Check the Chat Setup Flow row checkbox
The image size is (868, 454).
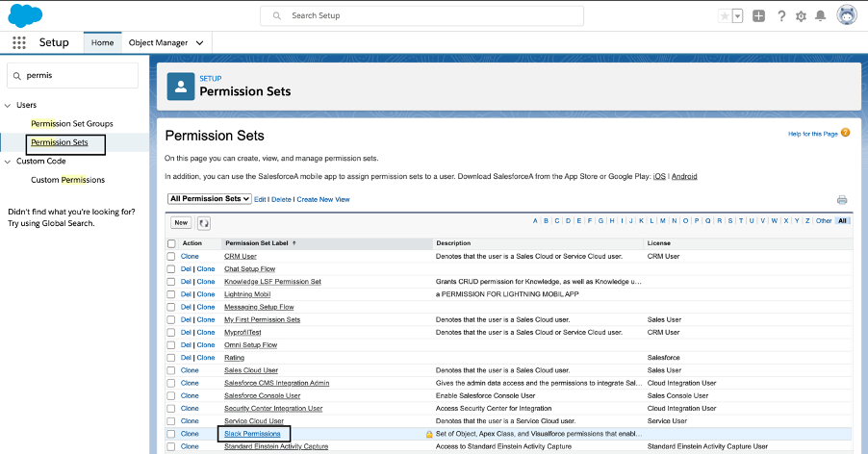point(171,269)
